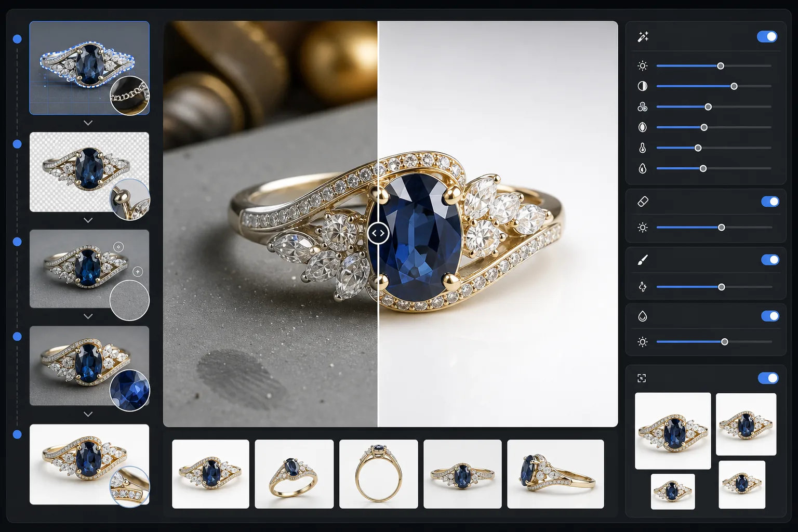The image size is (798, 532).
Task: Click gold prong magnifier inset on transparent step
Action: point(130,199)
